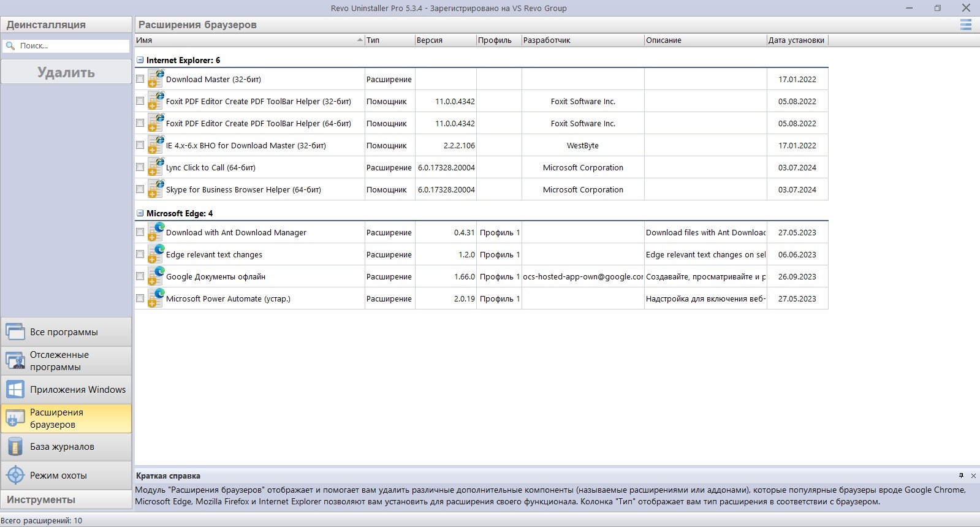This screenshot has height=527, width=980.
Task: Sort by the Описание column header
Action: tap(705, 40)
